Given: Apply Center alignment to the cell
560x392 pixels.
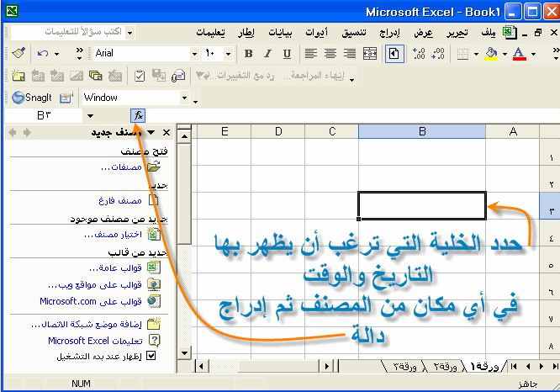Looking at the screenshot, I should (330, 54).
